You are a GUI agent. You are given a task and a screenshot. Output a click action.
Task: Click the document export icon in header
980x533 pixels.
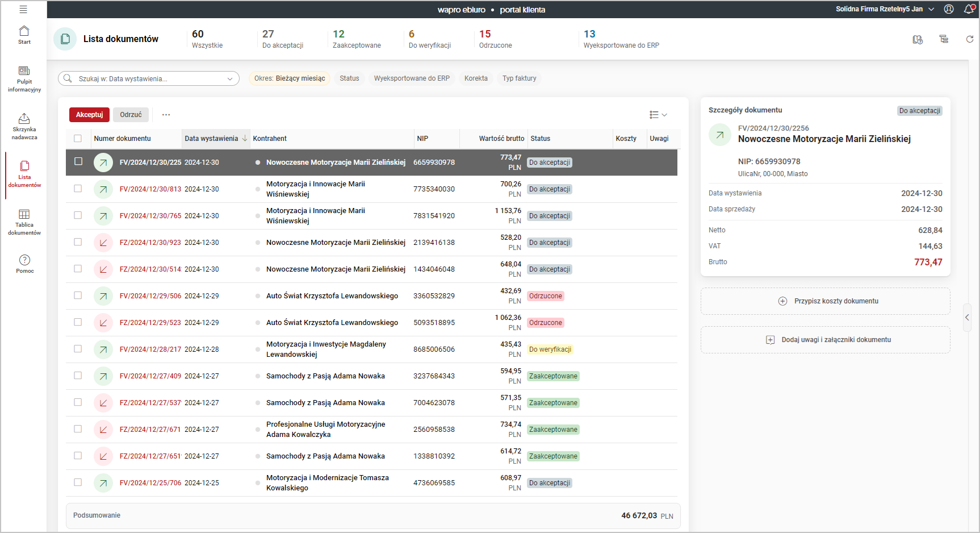[x=918, y=39]
